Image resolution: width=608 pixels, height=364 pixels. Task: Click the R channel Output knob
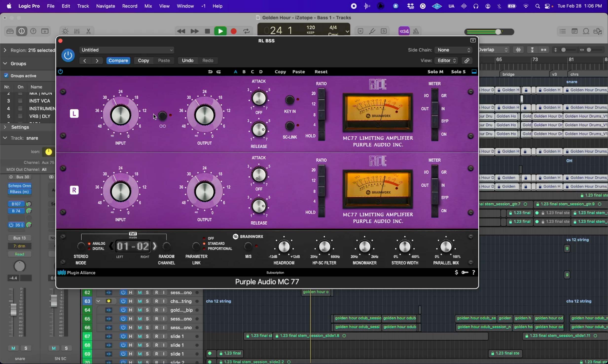click(x=204, y=192)
